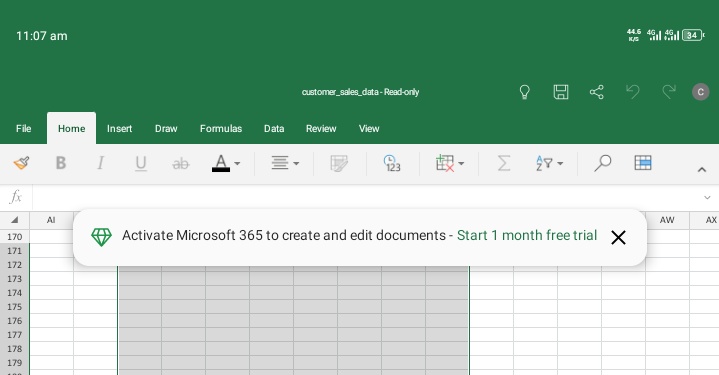The image size is (719, 375).
Task: Click the Redo arrow icon
Action: coord(669,92)
